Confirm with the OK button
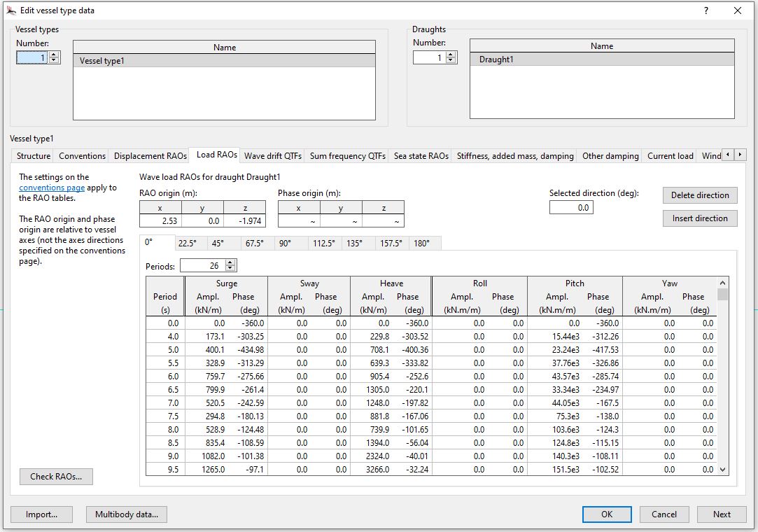Viewport: 758px width, 532px height. 607,514
